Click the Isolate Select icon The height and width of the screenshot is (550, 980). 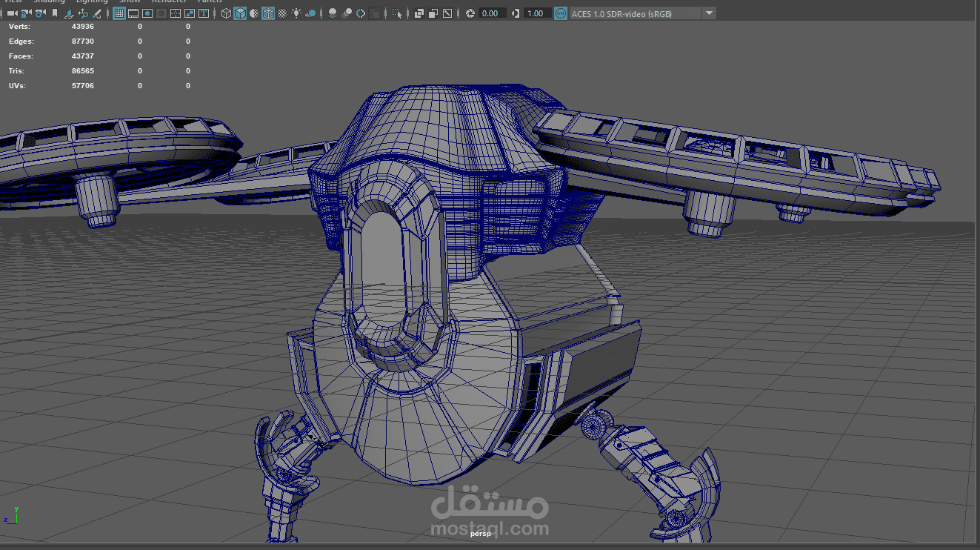tap(398, 13)
